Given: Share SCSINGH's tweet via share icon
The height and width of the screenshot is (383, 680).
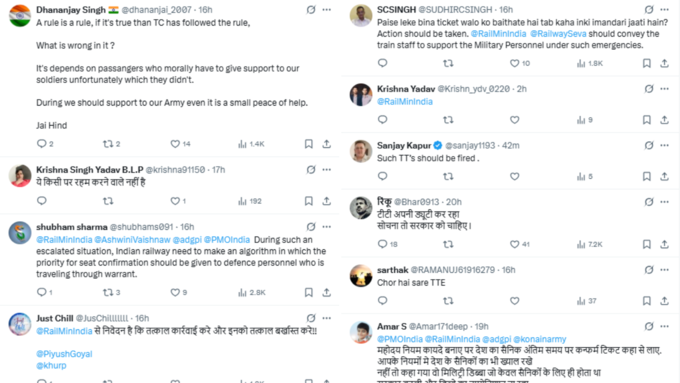Looking at the screenshot, I should pyautogui.click(x=664, y=63).
